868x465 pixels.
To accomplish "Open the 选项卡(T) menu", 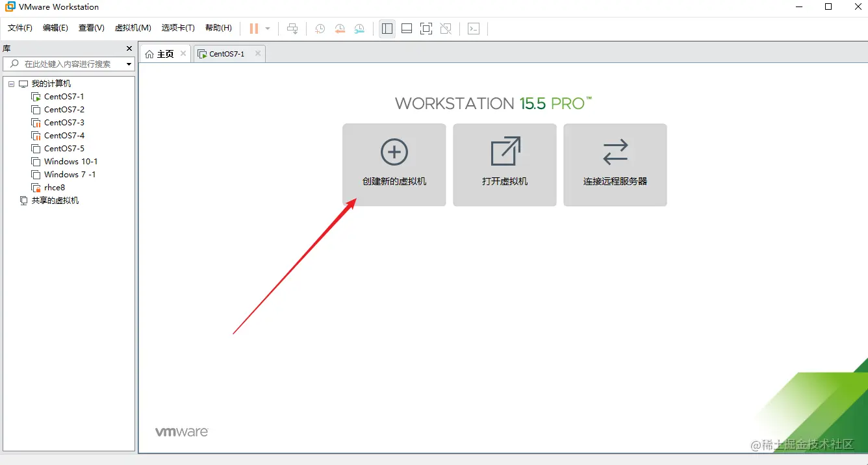I will point(178,28).
